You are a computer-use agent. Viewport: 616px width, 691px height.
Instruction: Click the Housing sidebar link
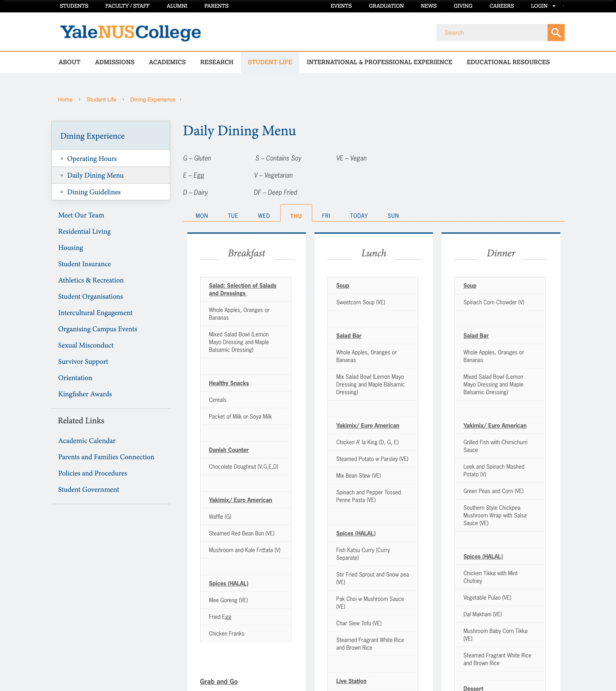(x=70, y=247)
